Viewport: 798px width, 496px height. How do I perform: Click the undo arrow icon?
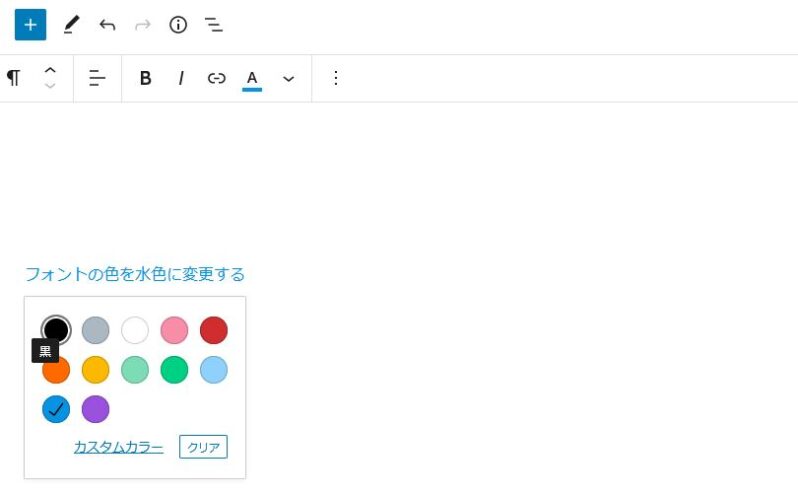107,25
